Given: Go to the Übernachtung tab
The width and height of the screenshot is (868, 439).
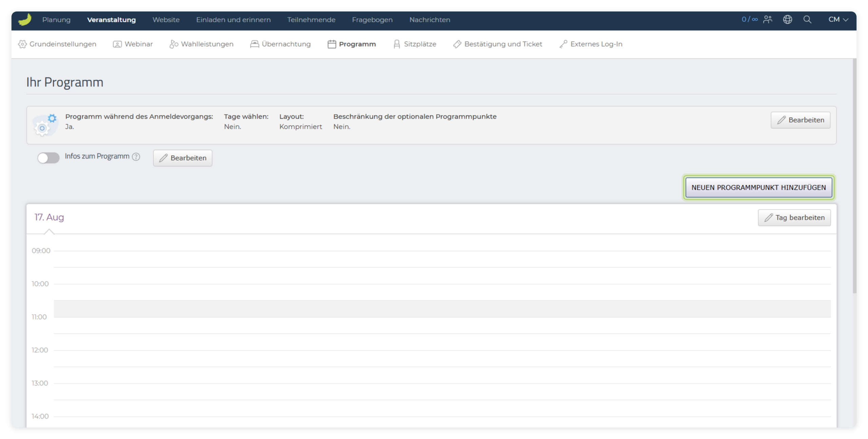Looking at the screenshot, I should tap(280, 44).
